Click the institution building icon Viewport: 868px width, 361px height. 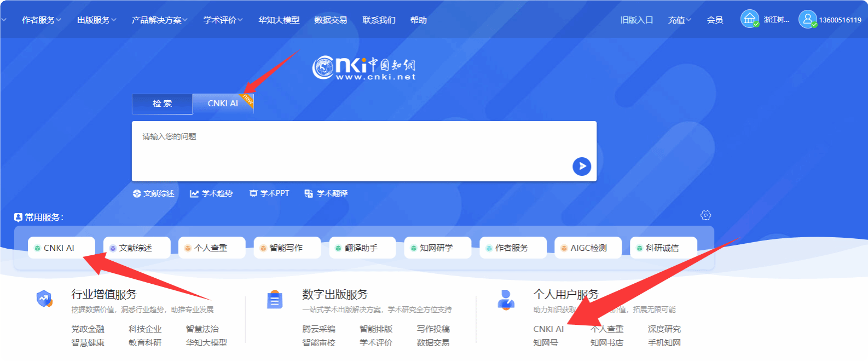point(749,19)
